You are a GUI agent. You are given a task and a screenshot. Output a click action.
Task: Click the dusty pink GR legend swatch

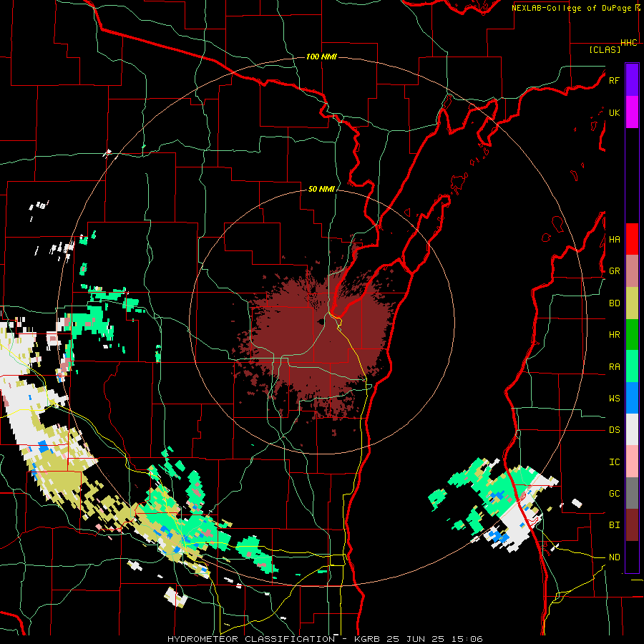[632, 271]
